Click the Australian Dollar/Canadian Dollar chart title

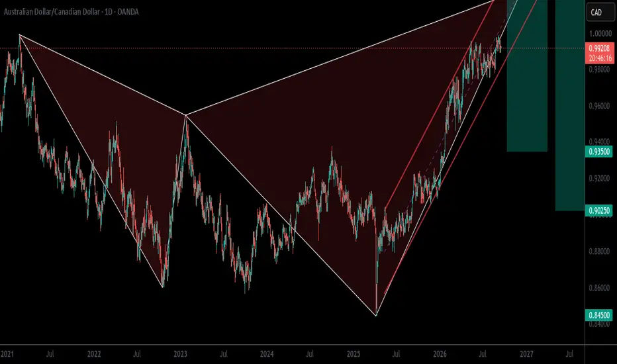[x=71, y=12]
